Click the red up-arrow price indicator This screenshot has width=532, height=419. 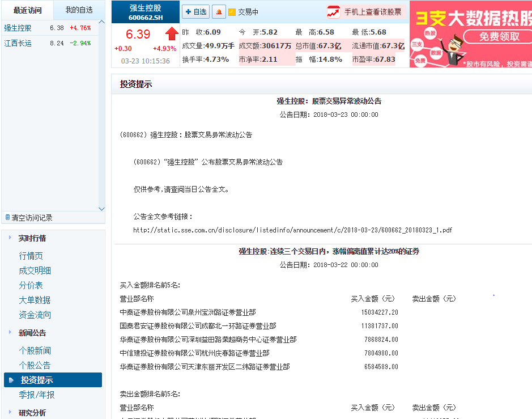click(x=172, y=33)
